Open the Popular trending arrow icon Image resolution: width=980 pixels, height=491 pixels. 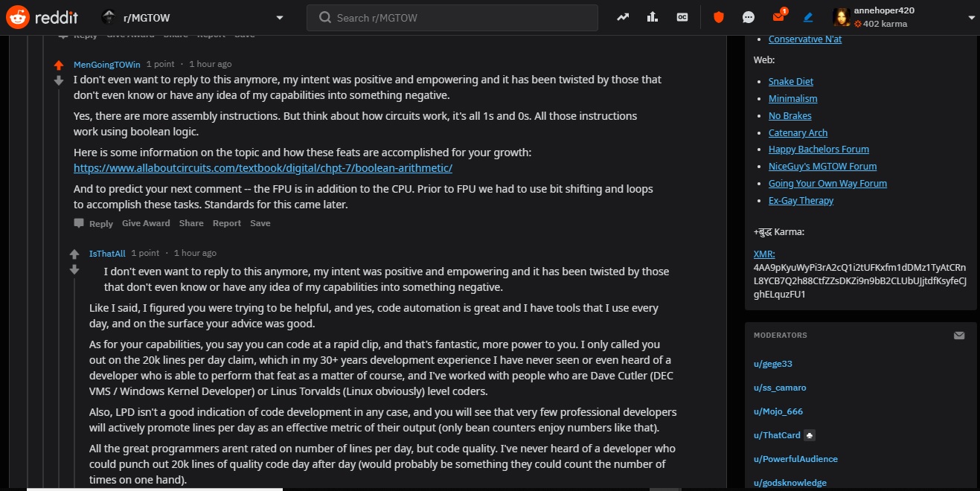622,17
